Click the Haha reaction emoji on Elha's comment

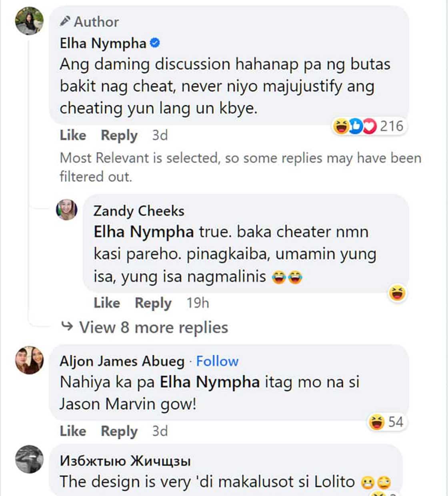coord(340,126)
